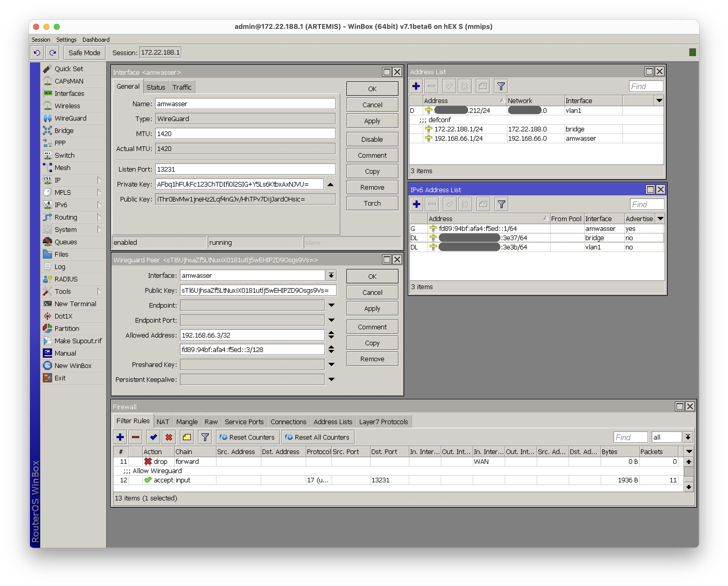Image resolution: width=728 pixels, height=586 pixels.
Task: Toggle the Safe Mode button
Action: (84, 53)
